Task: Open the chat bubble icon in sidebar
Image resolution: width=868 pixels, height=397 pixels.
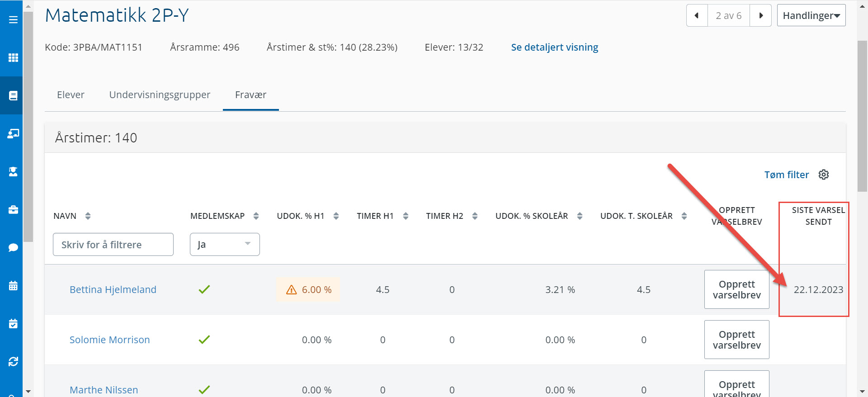Action: click(x=13, y=247)
